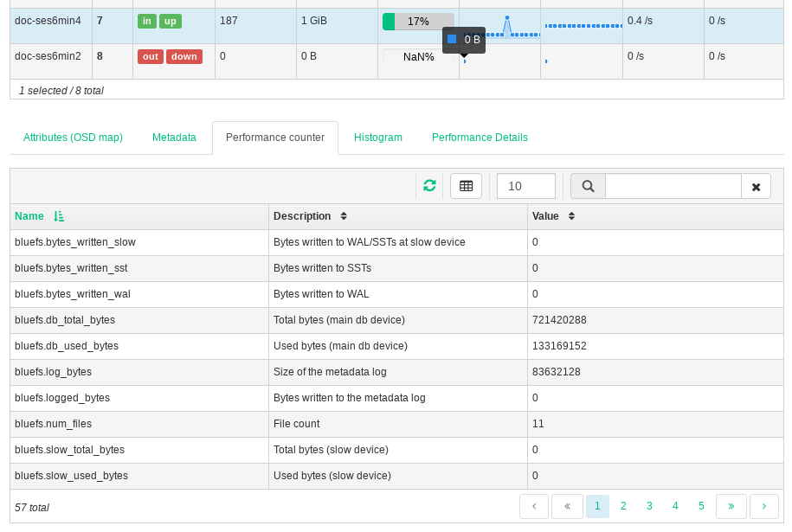Refresh the performance counter table
792x532 pixels.
[429, 186]
